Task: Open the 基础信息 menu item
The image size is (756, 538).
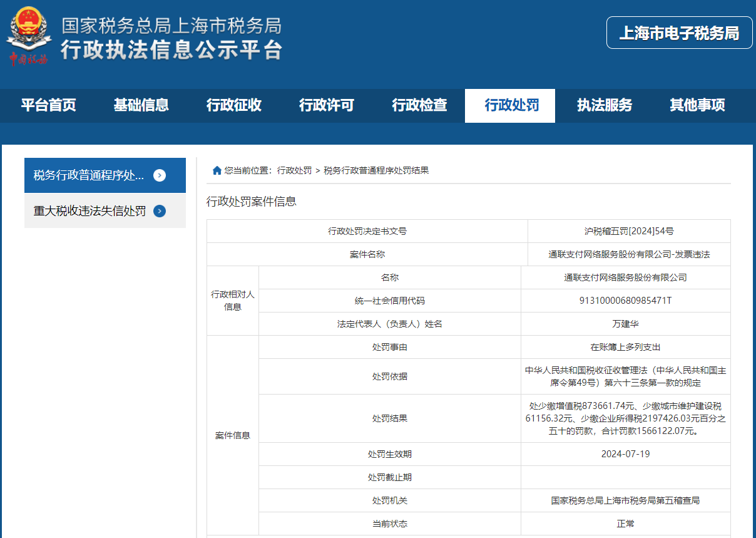Action: (141, 105)
